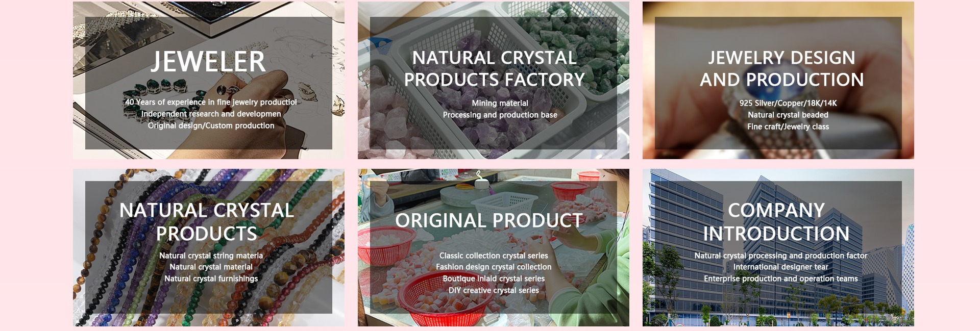Select 'Enterprise production and operation teams' line
Screen dimensions: 980x331
click(x=780, y=278)
